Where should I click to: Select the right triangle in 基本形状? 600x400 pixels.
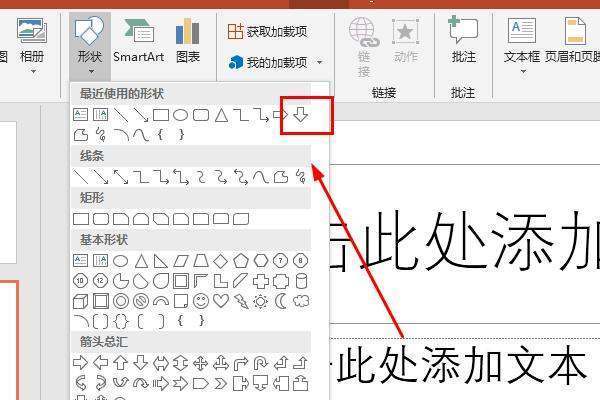[161, 261]
